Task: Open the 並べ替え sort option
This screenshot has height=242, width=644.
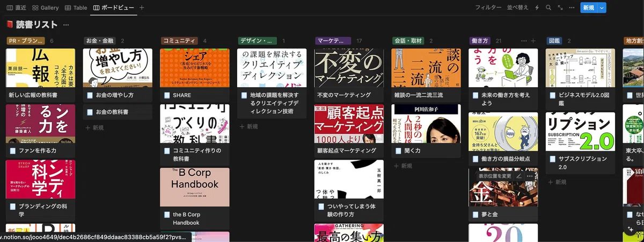Action: click(517, 8)
